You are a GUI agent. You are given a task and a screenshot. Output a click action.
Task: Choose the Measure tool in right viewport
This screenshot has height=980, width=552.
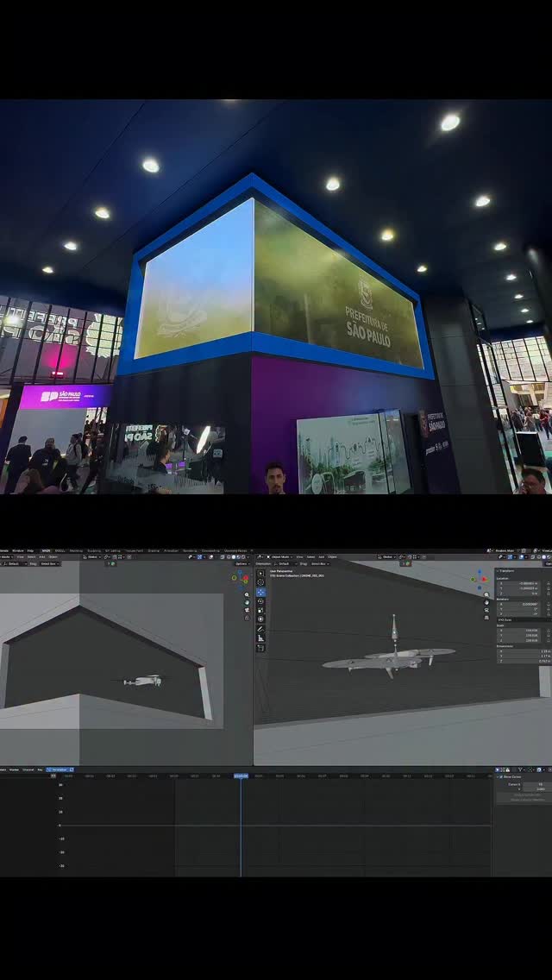[260, 638]
